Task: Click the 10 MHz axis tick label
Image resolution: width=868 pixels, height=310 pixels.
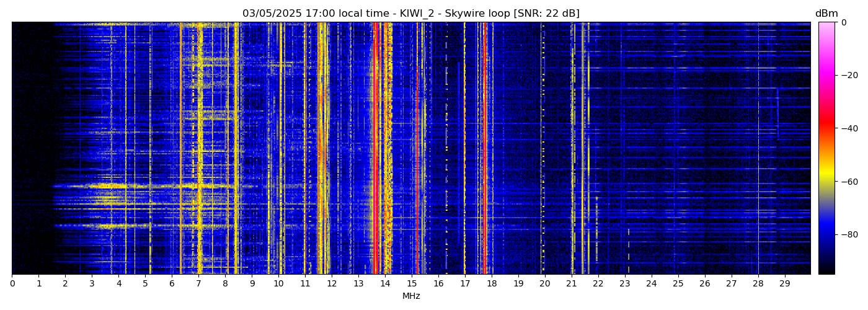Action: 278,284
